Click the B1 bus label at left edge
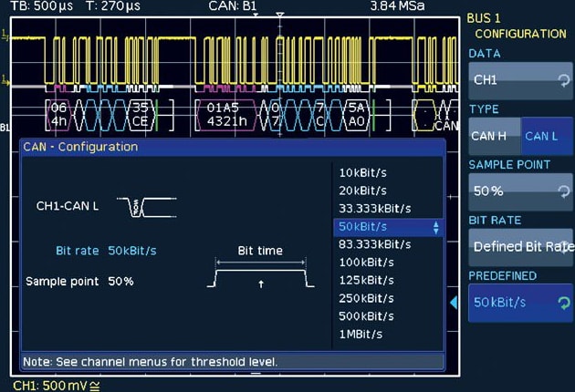Image resolution: width=575 pixels, height=392 pixels. (x=5, y=128)
